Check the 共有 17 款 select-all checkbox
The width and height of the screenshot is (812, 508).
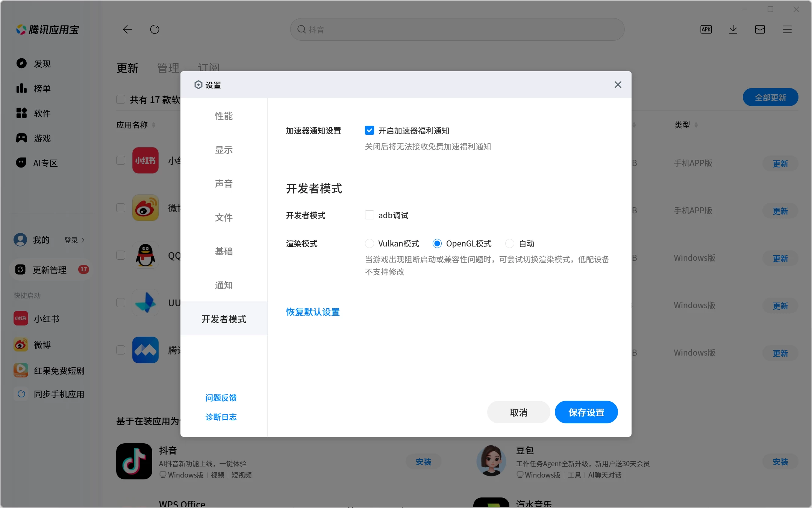click(121, 99)
